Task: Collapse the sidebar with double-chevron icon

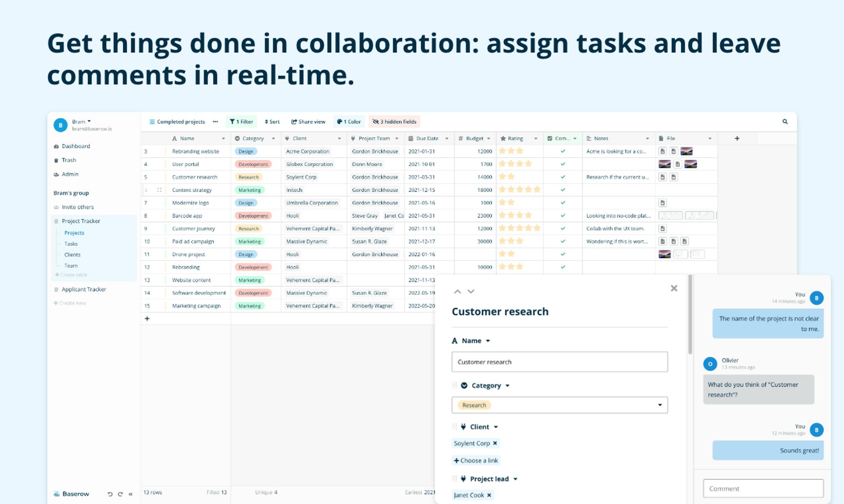Action: click(131, 494)
